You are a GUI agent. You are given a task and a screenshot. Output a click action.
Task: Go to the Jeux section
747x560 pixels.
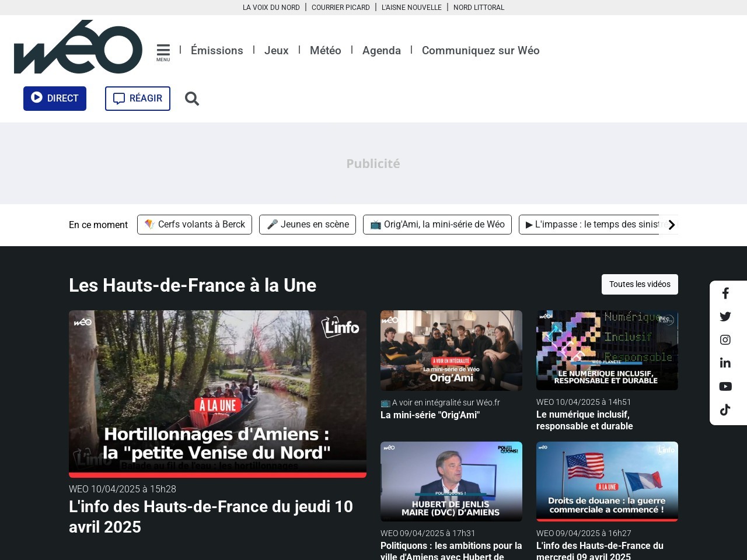click(277, 50)
